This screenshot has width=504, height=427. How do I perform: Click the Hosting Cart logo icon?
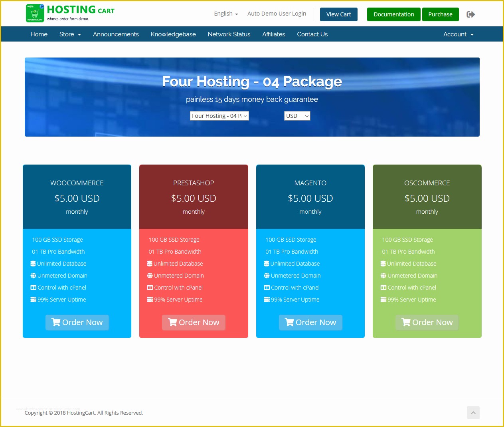coord(35,13)
